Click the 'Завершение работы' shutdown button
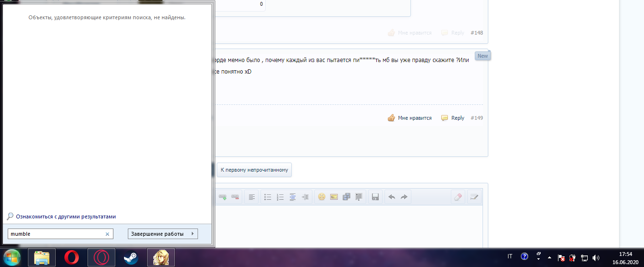 [x=157, y=234]
